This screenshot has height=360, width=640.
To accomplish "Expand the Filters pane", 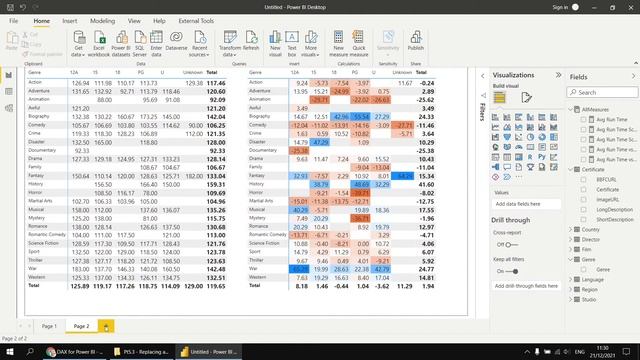I will pos(483,76).
